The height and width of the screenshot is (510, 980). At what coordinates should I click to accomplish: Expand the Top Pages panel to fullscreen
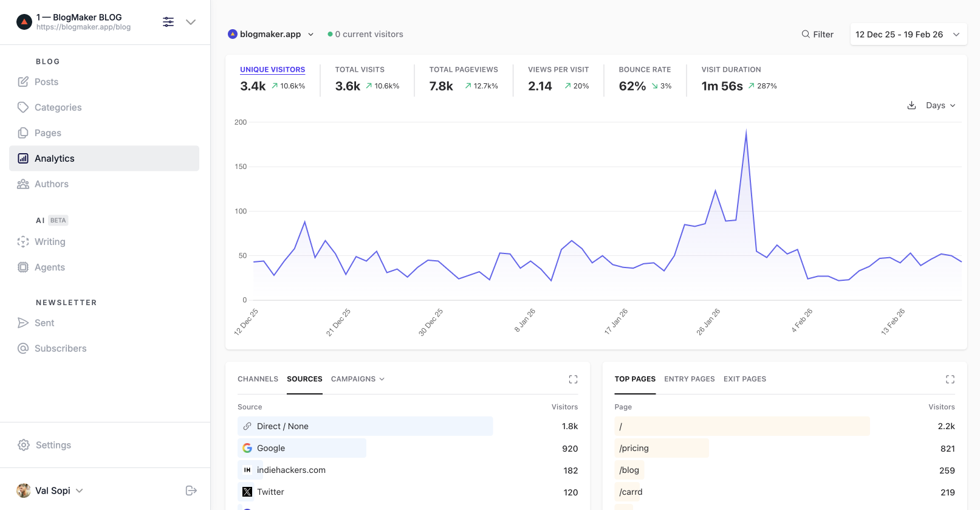pyautogui.click(x=950, y=379)
